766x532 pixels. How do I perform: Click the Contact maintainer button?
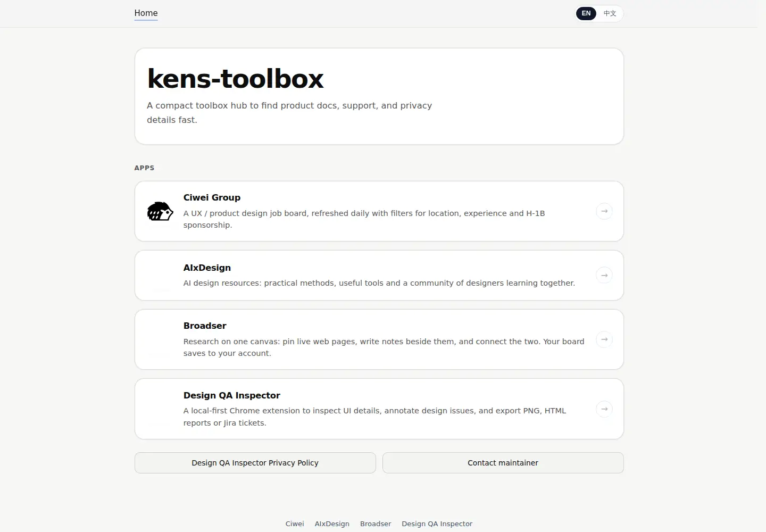pos(503,463)
